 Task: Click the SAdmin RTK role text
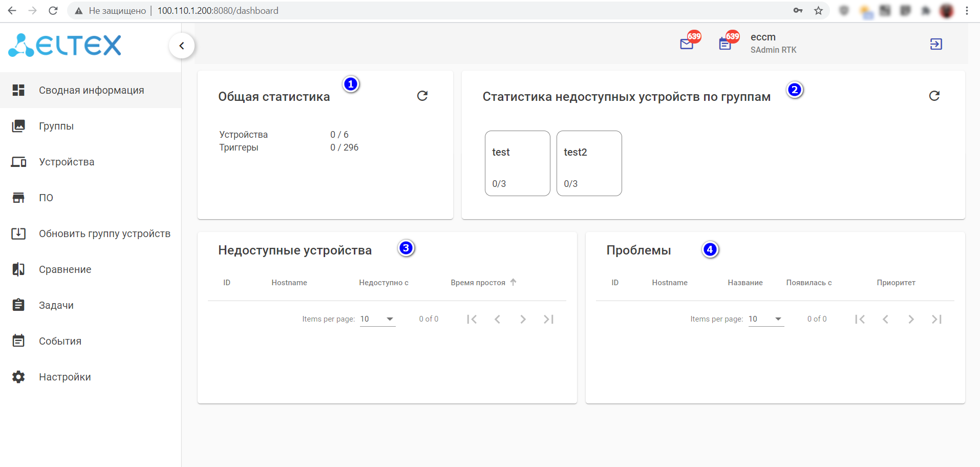[774, 50]
